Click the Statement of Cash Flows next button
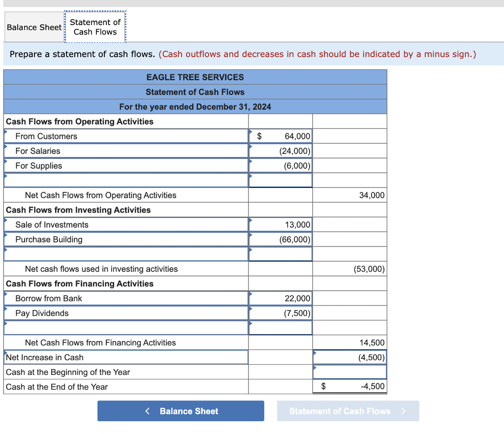 point(348,411)
